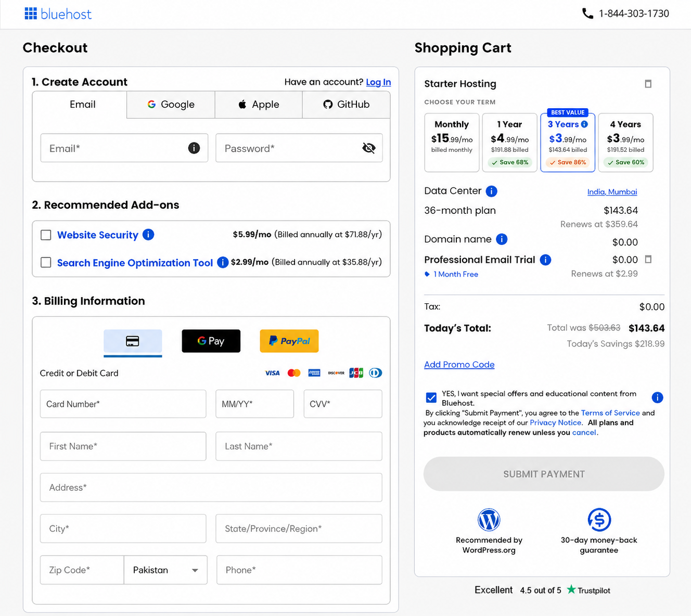Remove Starter Hosting with the trash icon
Viewport: 691px width, 616px height.
[648, 84]
